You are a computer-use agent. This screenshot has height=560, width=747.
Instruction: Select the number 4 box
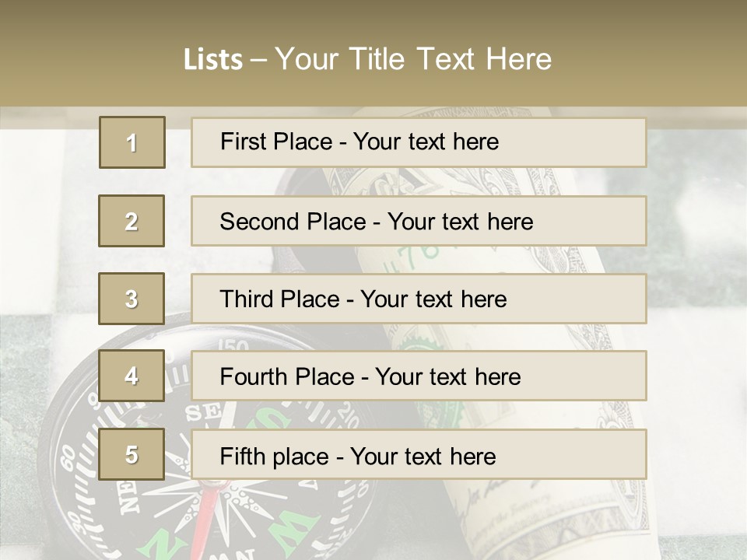point(132,376)
